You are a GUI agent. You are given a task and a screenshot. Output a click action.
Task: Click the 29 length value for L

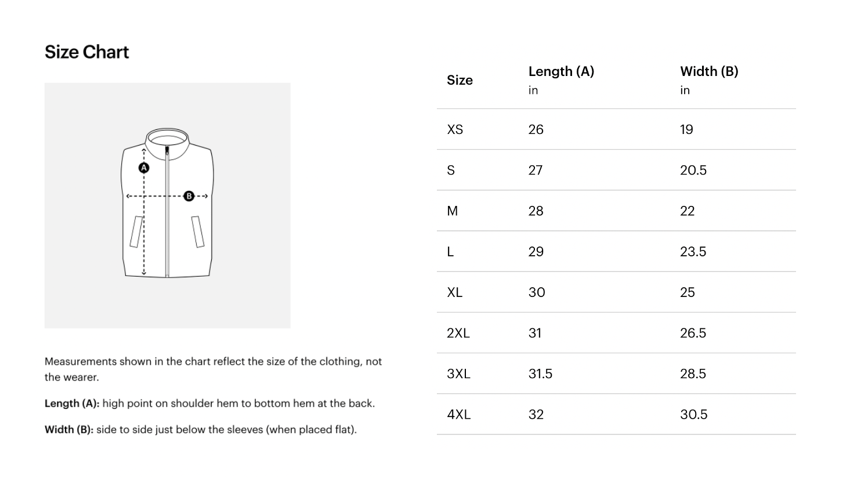pos(536,252)
